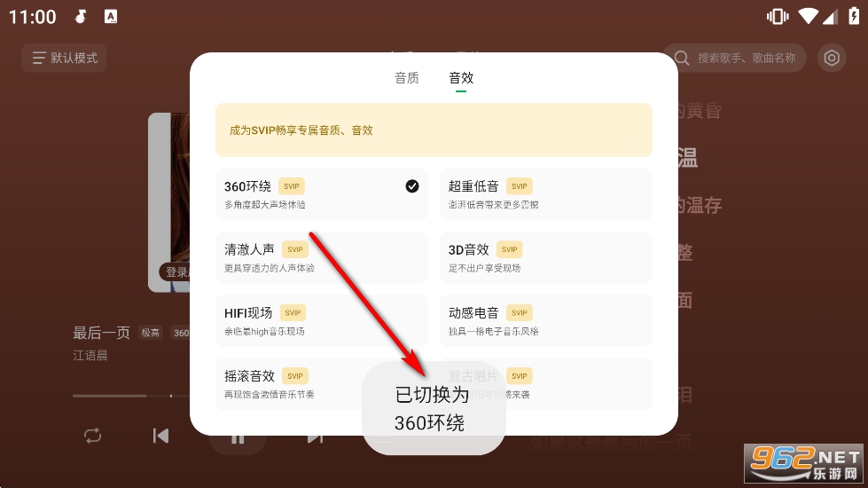Click the SVIP badge beside 超重低音

(520, 186)
